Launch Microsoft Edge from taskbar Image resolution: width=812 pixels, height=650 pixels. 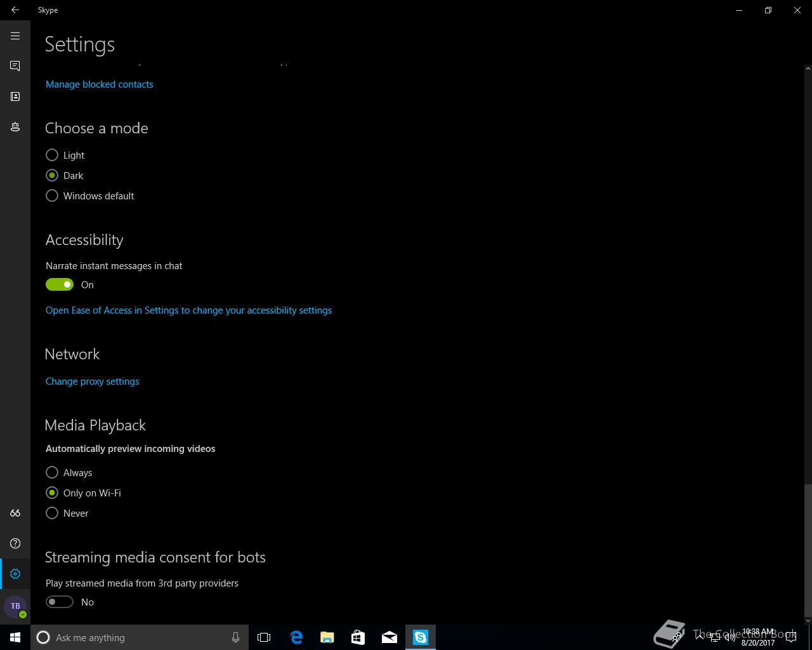click(296, 637)
